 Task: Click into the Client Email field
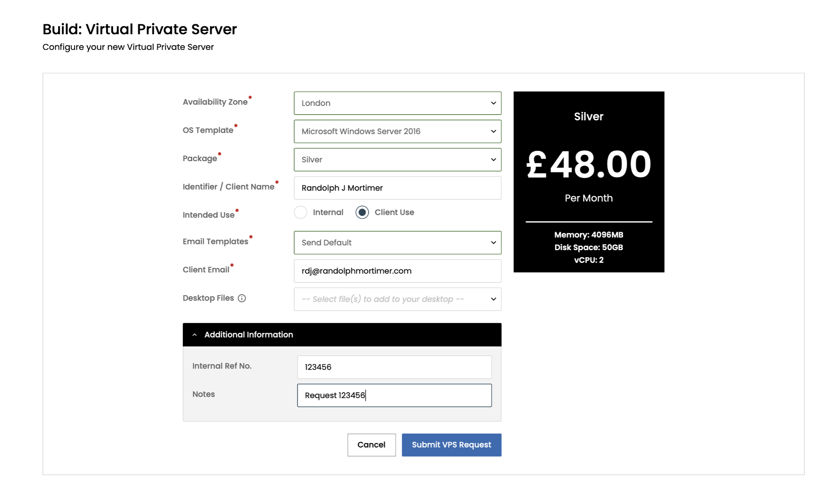pos(397,271)
